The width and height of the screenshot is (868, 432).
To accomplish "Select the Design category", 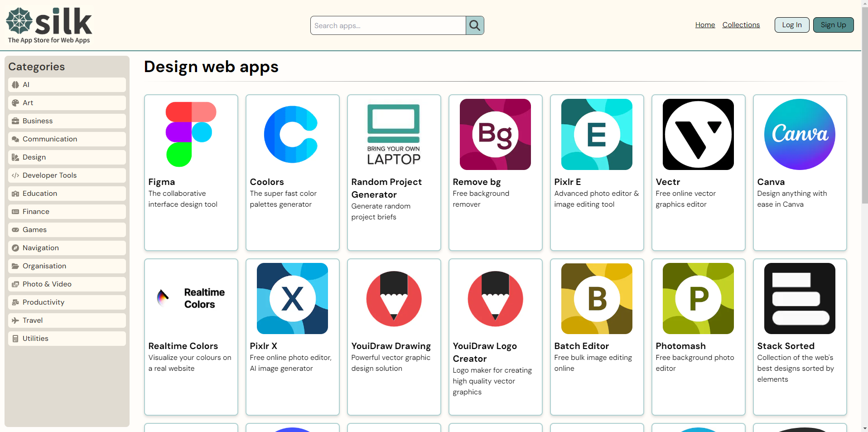I will click(67, 157).
